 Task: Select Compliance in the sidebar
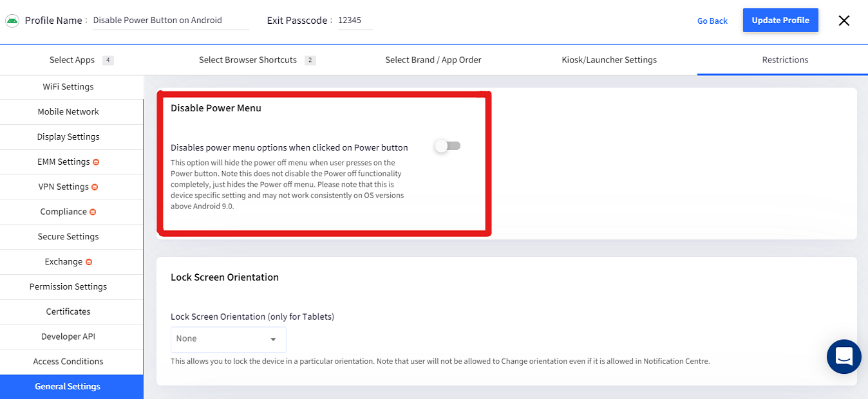coord(71,212)
